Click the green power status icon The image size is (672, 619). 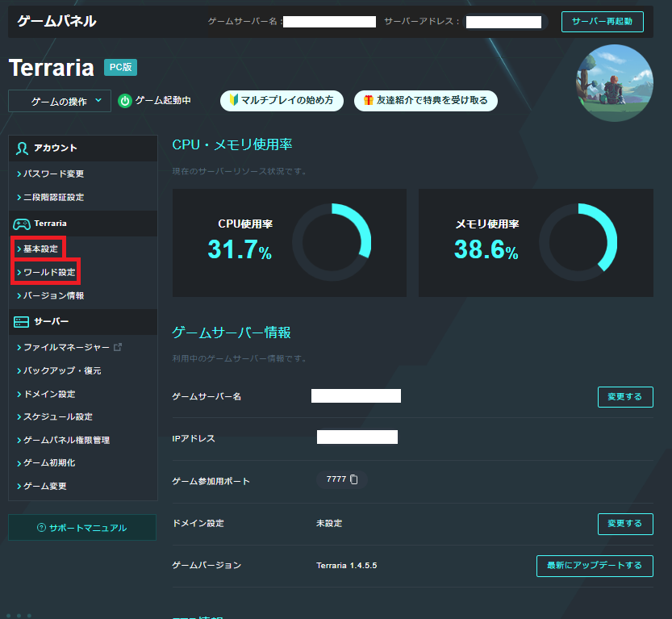click(x=125, y=101)
